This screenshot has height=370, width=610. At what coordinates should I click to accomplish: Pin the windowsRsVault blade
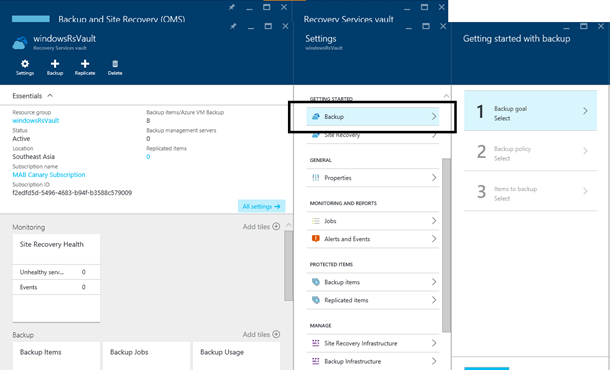pyautogui.click(x=233, y=26)
